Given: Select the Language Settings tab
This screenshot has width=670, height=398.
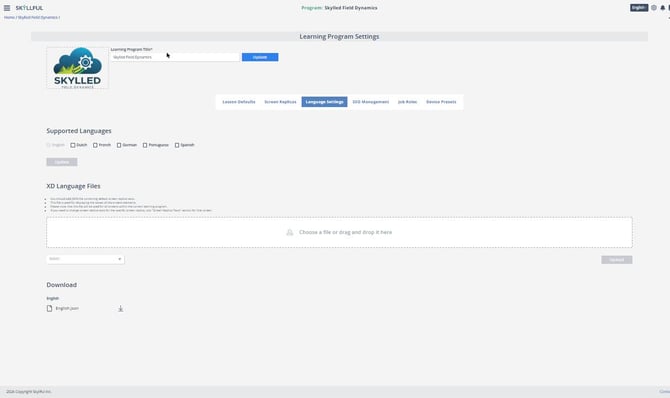Looking at the screenshot, I should tap(324, 102).
